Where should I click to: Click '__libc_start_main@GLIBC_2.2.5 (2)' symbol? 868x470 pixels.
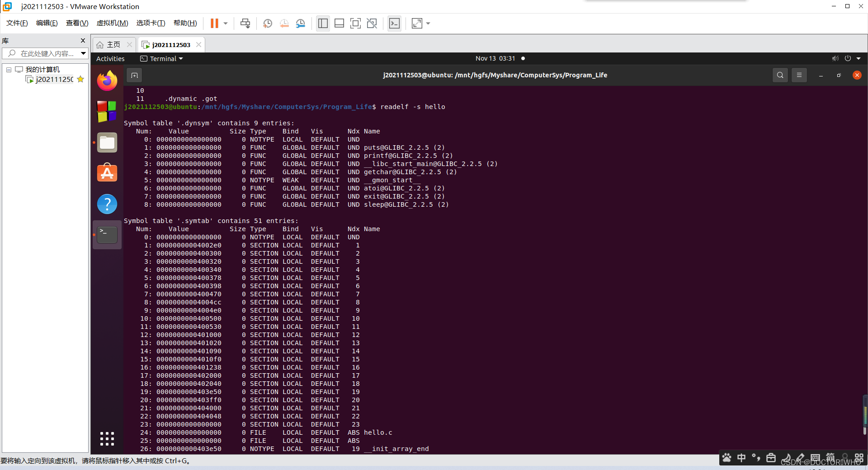coord(431,164)
